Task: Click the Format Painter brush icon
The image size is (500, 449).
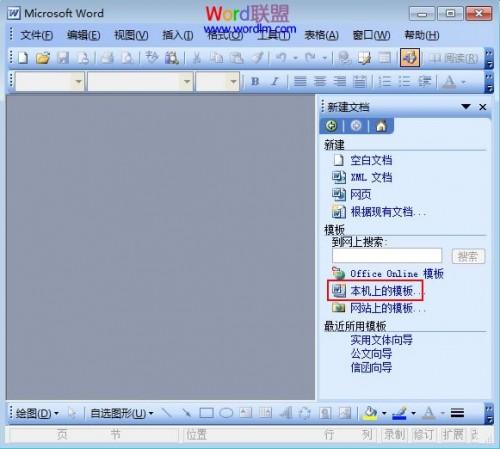Action: (x=257, y=58)
